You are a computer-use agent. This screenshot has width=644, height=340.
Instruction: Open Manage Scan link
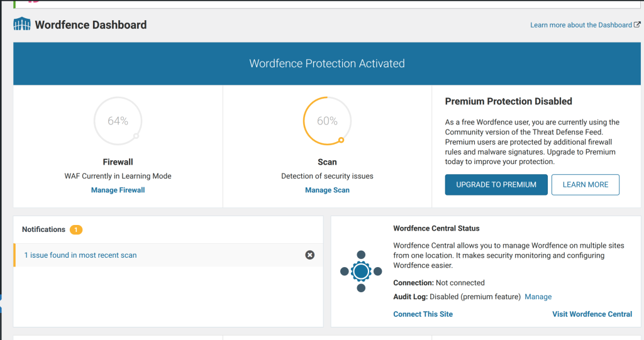327,190
